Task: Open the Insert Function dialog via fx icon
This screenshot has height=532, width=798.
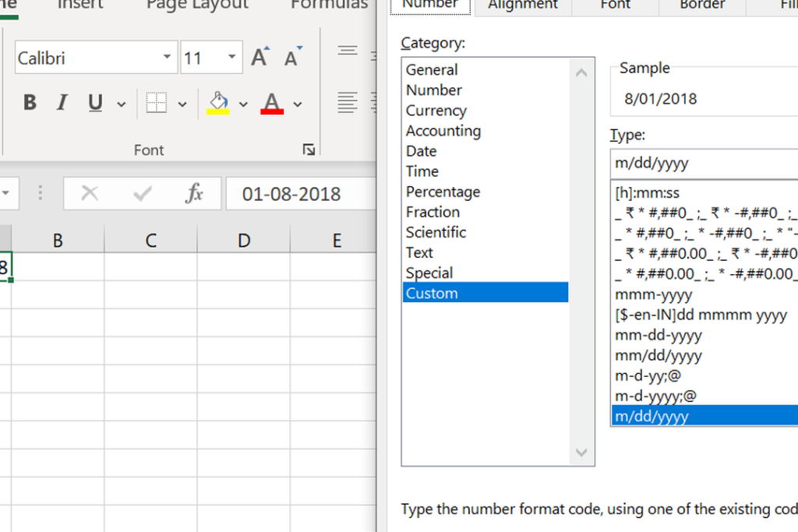Action: tap(196, 193)
